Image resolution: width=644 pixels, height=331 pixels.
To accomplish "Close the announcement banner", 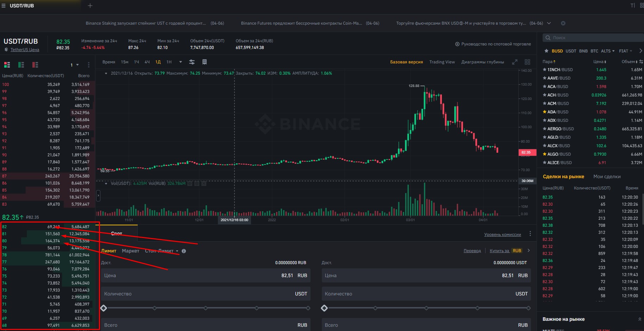I will [x=563, y=23].
